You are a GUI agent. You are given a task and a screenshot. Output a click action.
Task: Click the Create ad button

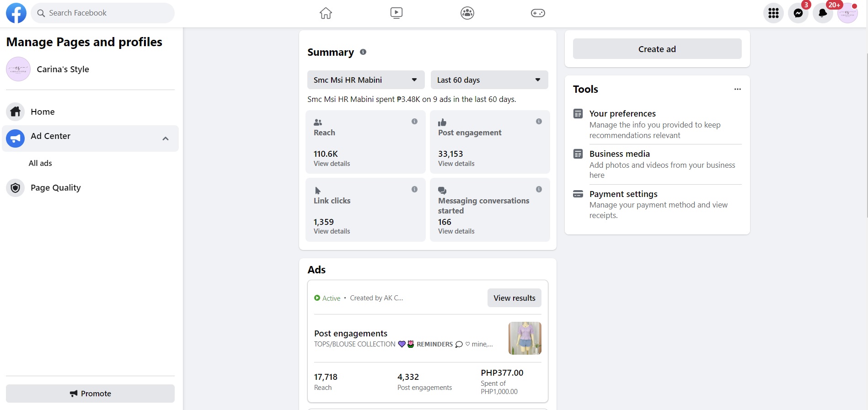(x=657, y=49)
